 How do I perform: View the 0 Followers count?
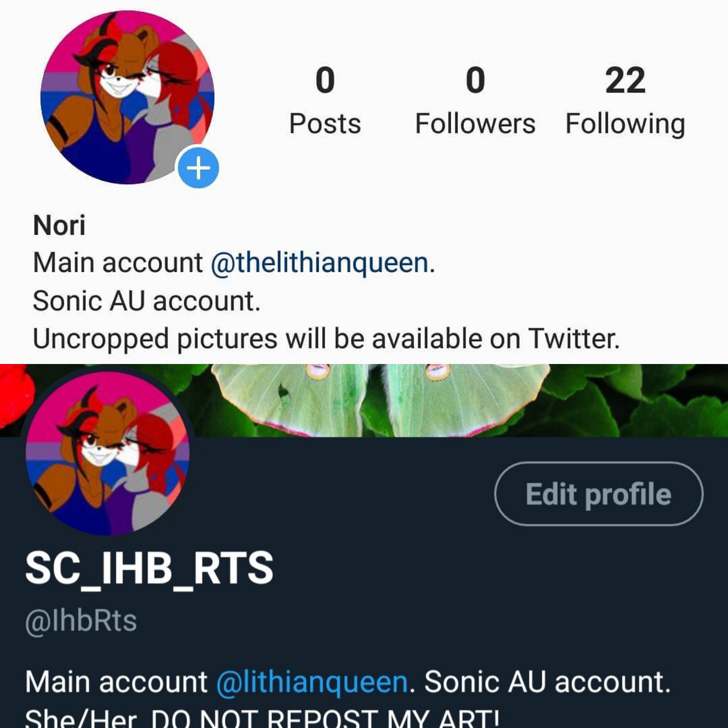[475, 81]
